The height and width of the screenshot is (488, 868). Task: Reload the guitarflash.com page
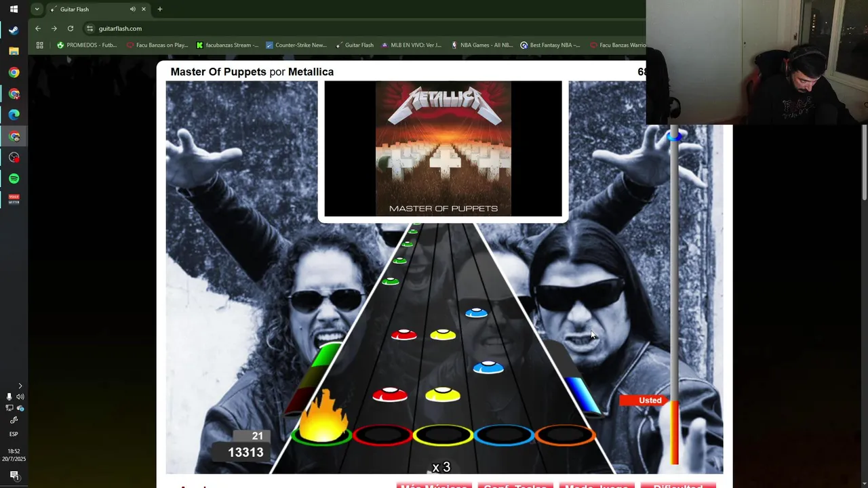tap(71, 28)
